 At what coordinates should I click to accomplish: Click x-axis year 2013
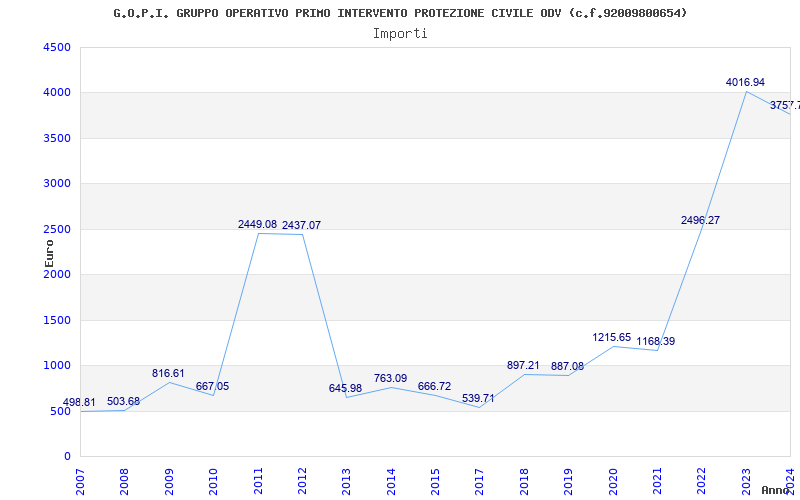[346, 482]
